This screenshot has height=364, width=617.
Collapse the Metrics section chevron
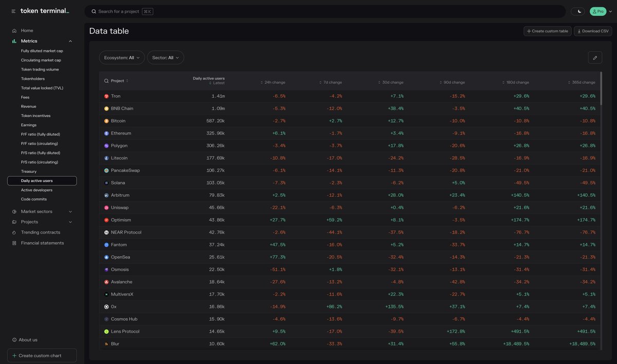click(x=70, y=41)
